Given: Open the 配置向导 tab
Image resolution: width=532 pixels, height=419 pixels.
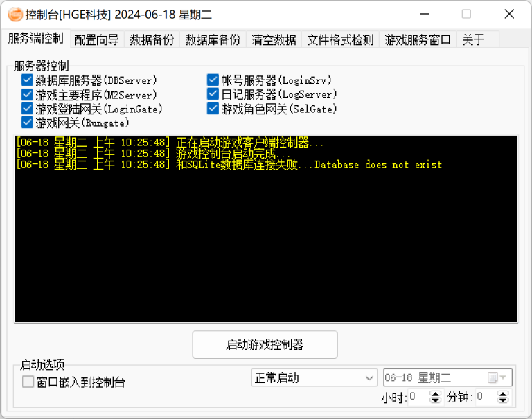Looking at the screenshot, I should point(97,39).
